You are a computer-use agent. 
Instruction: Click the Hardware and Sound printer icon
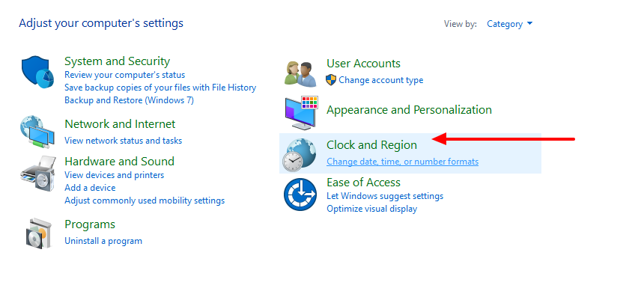(37, 173)
